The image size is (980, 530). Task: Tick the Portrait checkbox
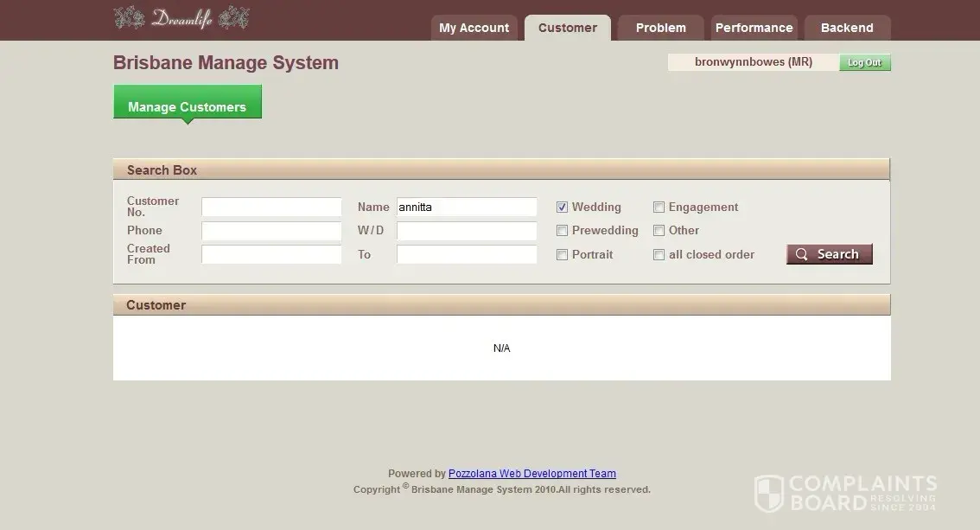(x=562, y=255)
